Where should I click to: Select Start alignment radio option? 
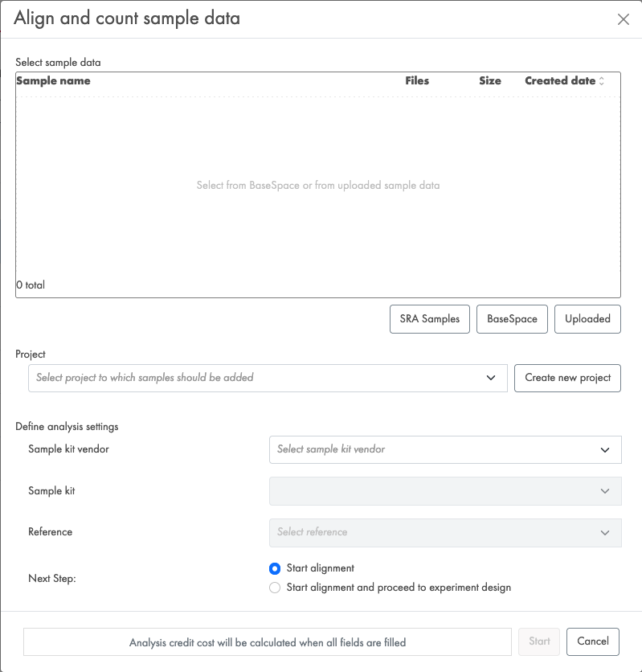point(275,568)
